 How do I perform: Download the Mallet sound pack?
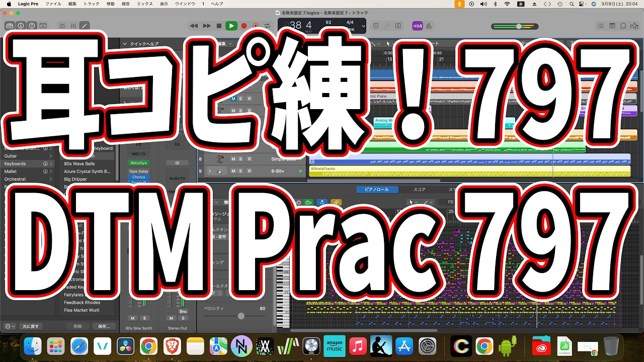[x=45, y=171]
